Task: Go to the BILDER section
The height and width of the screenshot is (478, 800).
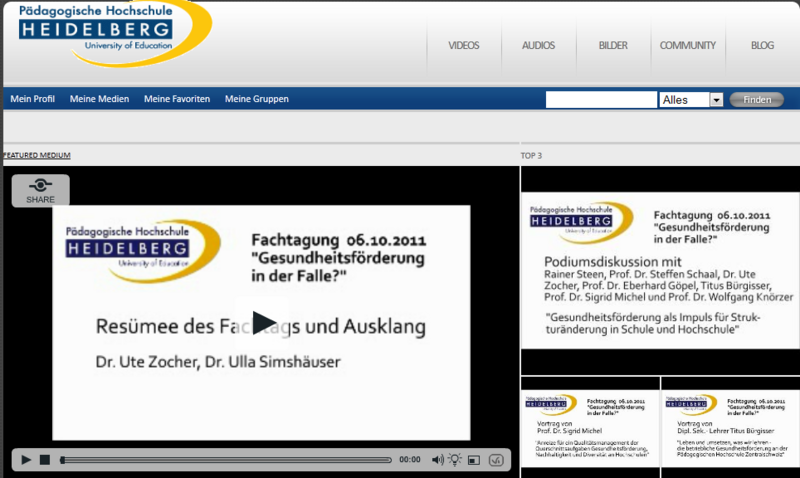Action: click(x=613, y=45)
